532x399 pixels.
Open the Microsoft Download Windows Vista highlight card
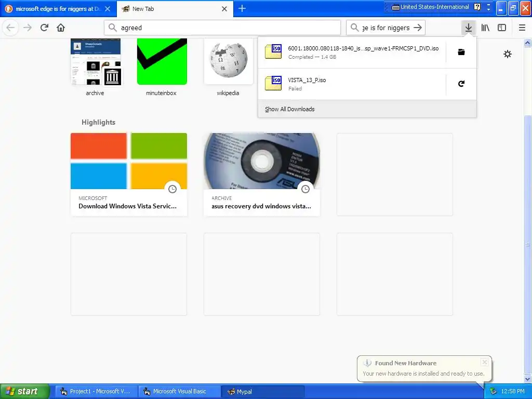point(129,175)
